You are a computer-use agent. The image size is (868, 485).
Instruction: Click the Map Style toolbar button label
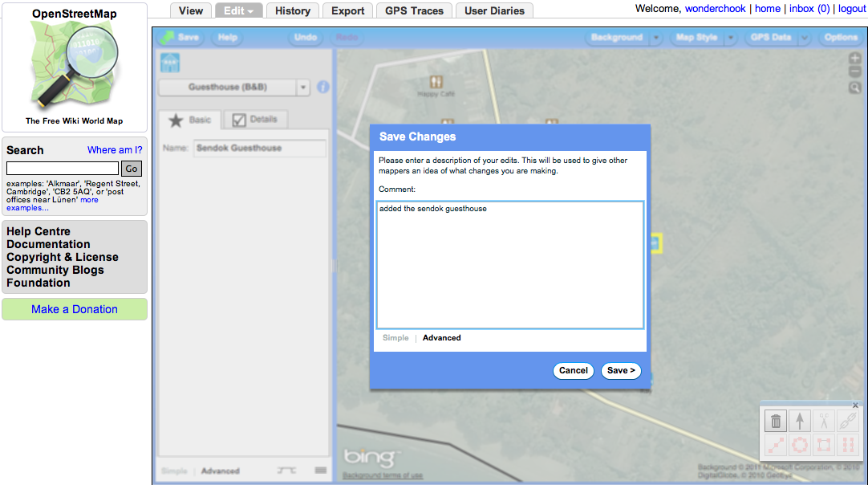pyautogui.click(x=697, y=38)
